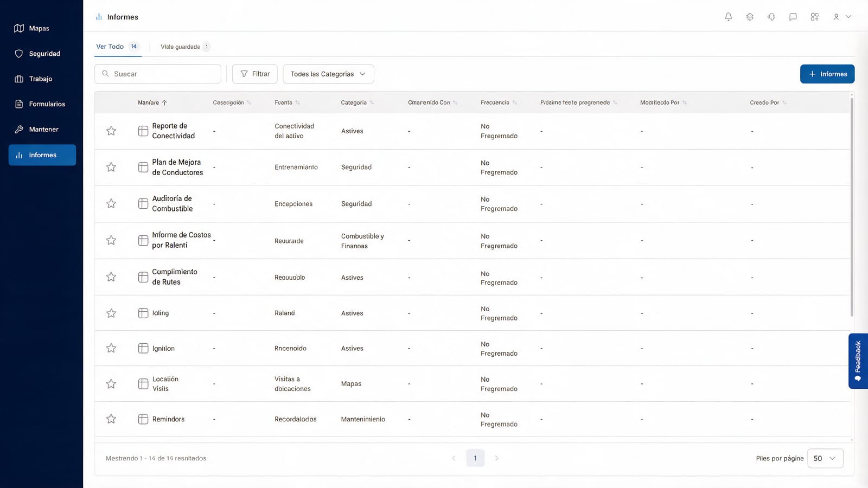
Task: Open the Feedback side tab
Action: tap(858, 361)
